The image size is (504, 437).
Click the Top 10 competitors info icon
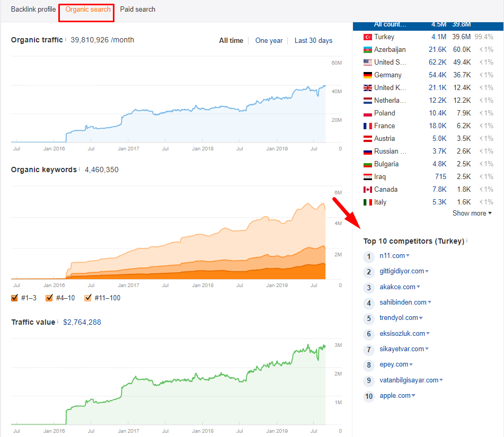(x=467, y=240)
